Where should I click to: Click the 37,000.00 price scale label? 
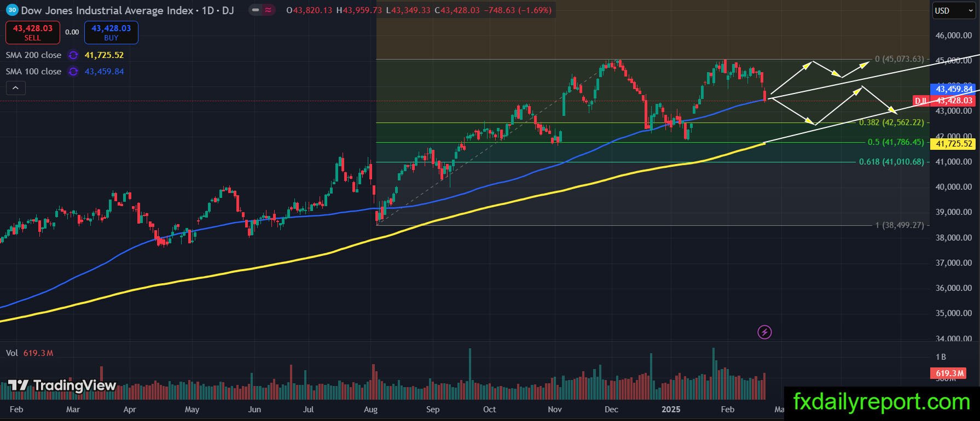tap(954, 263)
